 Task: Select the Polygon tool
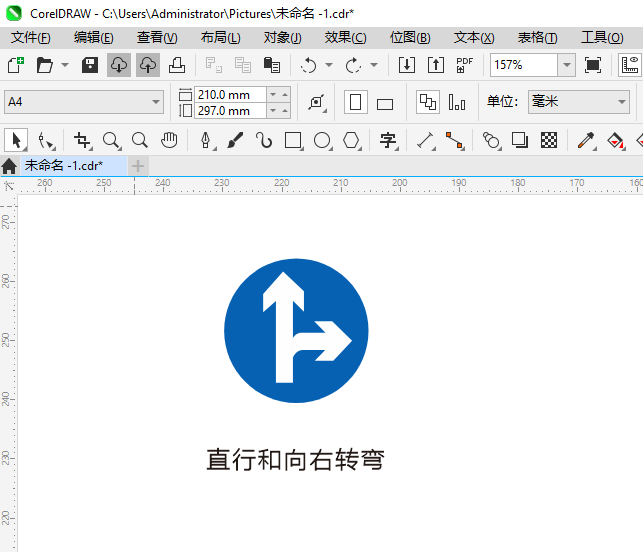pyautogui.click(x=351, y=140)
